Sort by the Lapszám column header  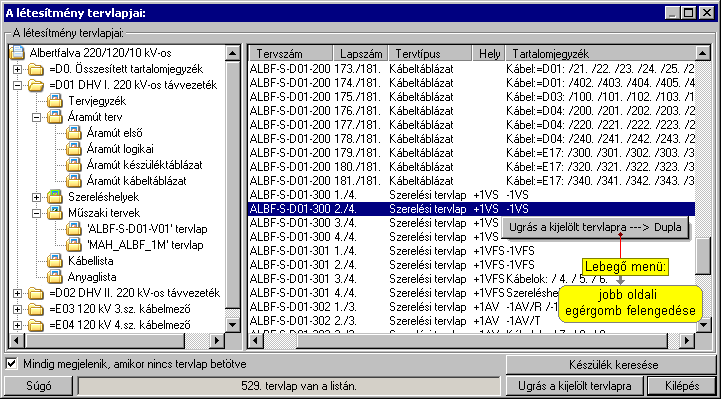(x=361, y=53)
